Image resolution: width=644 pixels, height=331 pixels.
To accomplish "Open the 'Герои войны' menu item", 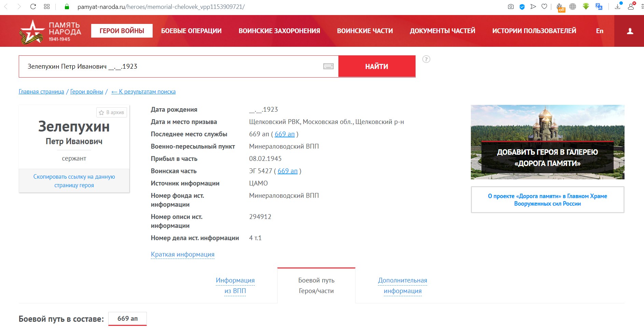I will pos(122,31).
